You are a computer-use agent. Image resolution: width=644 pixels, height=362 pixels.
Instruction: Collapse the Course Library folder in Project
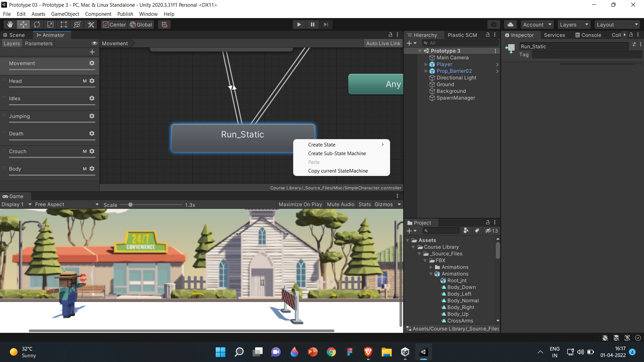pos(413,247)
